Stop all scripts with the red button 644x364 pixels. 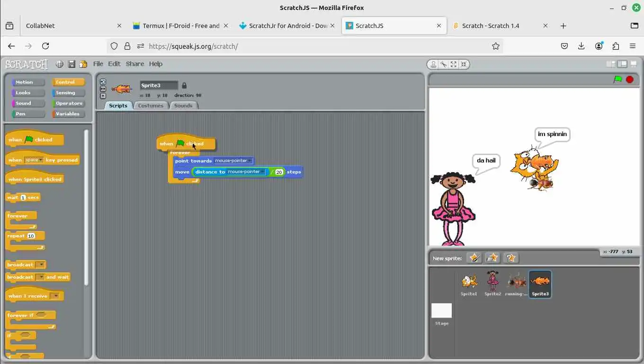(630, 80)
